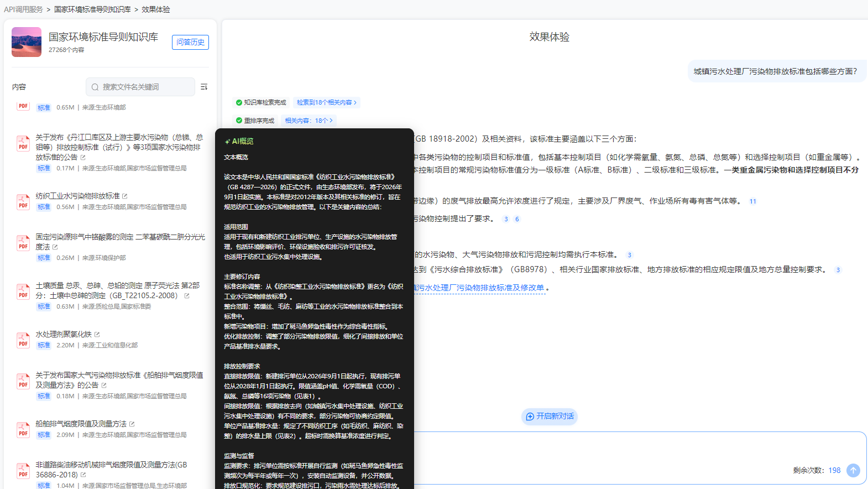Click citation badge 11 in the answer

pyautogui.click(x=752, y=201)
